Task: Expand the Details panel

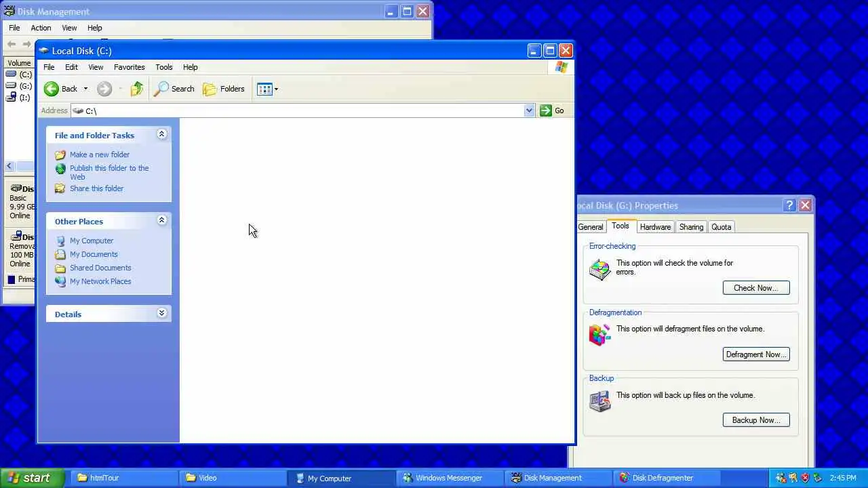Action: 161,313
